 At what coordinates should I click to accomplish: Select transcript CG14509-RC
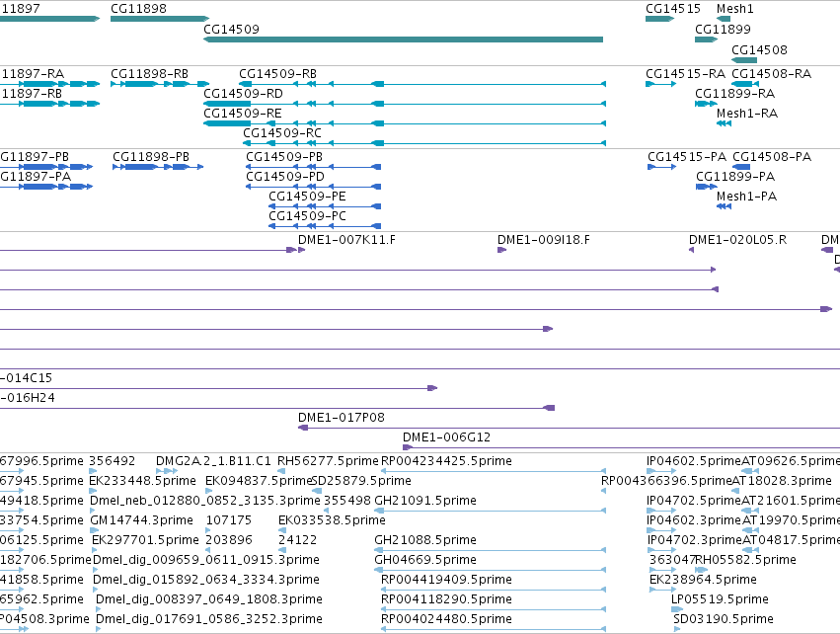(424, 143)
